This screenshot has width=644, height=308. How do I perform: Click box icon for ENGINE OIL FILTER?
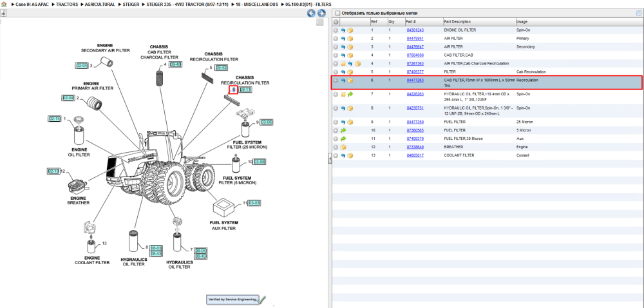coord(350,30)
